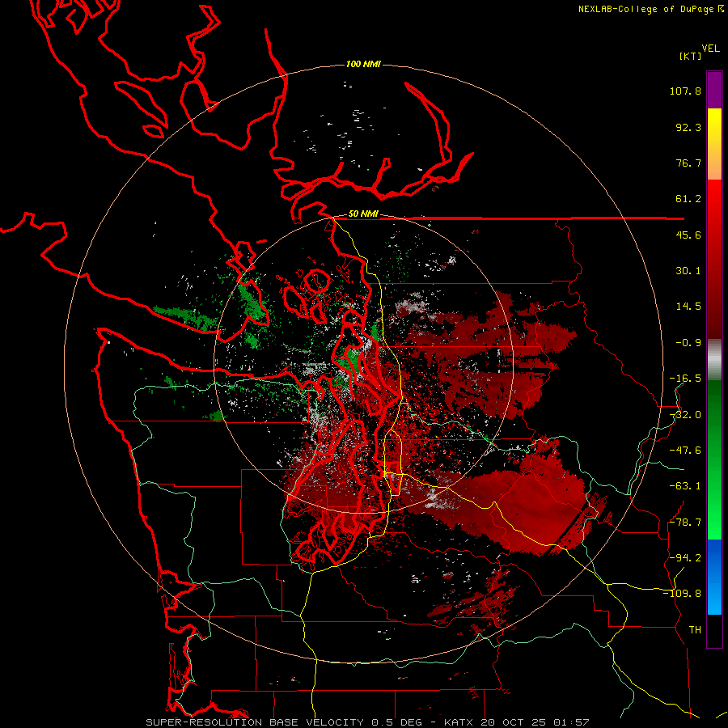Click the 61.2 velocity scale value

(688, 199)
